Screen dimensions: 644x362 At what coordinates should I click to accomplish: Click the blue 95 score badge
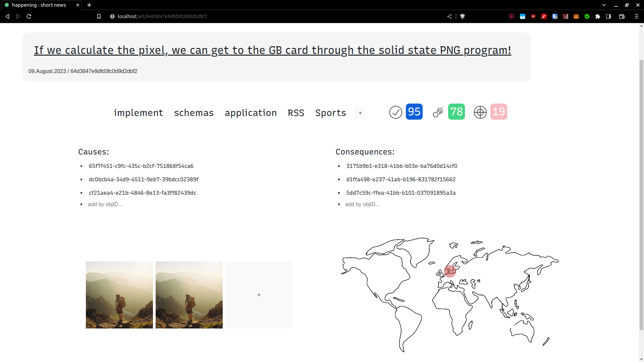(414, 112)
